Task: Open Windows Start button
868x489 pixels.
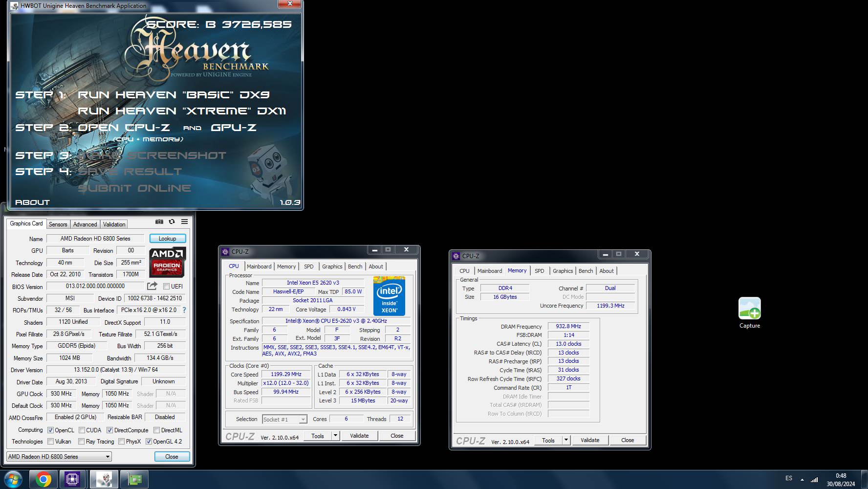Action: click(x=13, y=480)
